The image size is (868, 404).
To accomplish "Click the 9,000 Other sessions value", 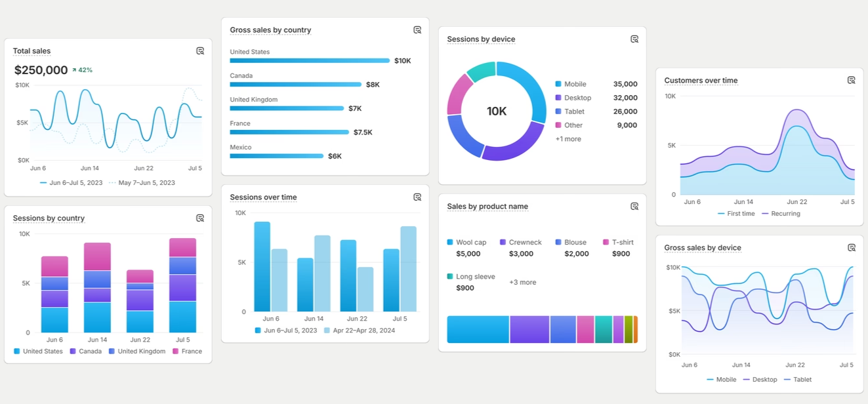I will point(627,125).
